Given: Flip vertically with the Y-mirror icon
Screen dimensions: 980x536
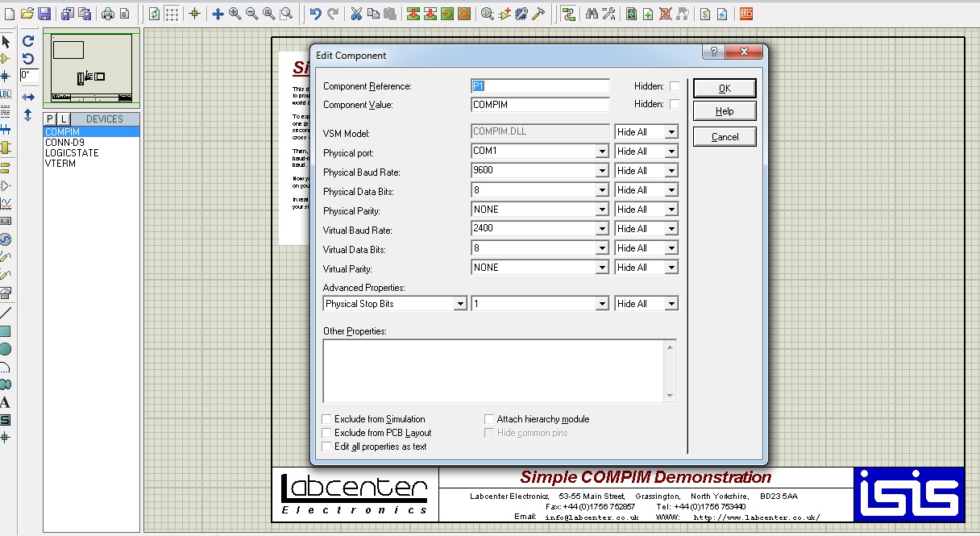Looking at the screenshot, I should point(28,115).
